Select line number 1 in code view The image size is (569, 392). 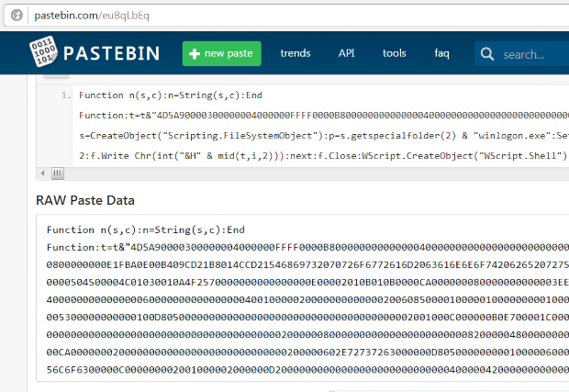point(66,95)
